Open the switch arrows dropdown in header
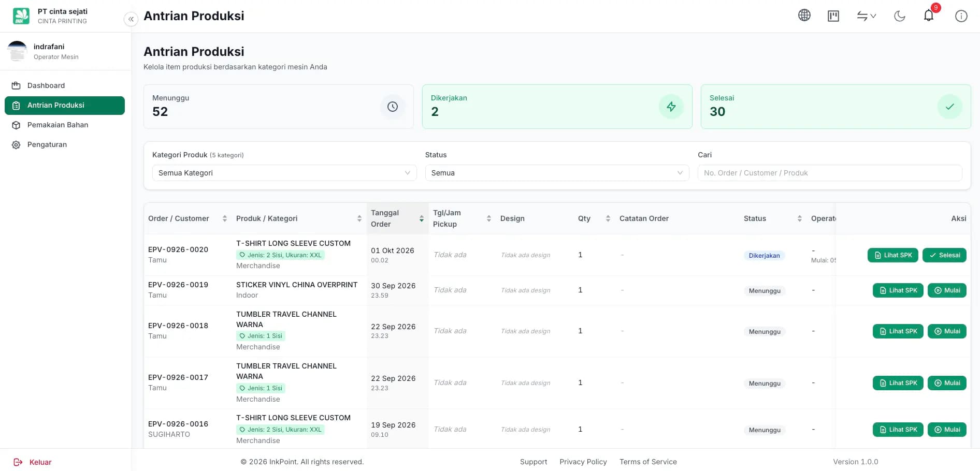Viewport: 980px width, 471px height. click(866, 16)
